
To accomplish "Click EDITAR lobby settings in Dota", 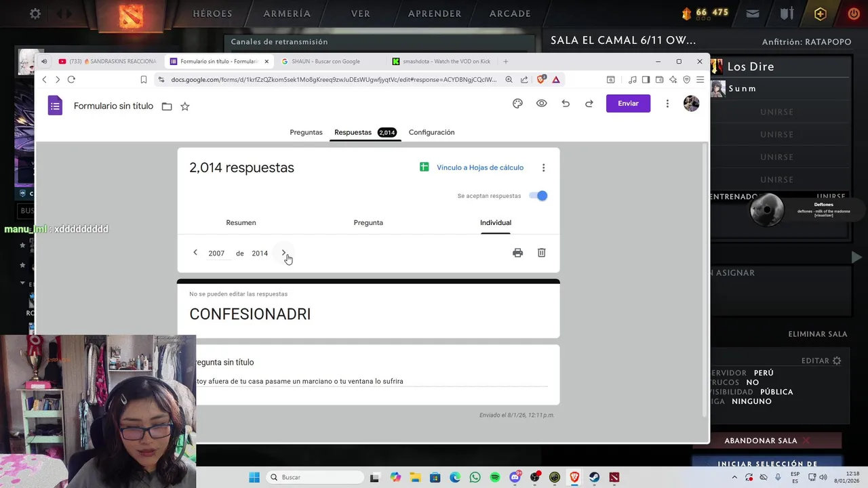I will point(821,361).
